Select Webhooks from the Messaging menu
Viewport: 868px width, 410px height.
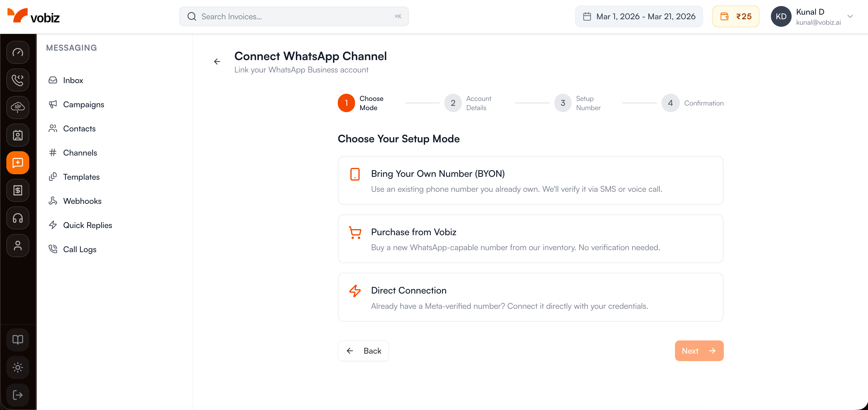(x=82, y=201)
